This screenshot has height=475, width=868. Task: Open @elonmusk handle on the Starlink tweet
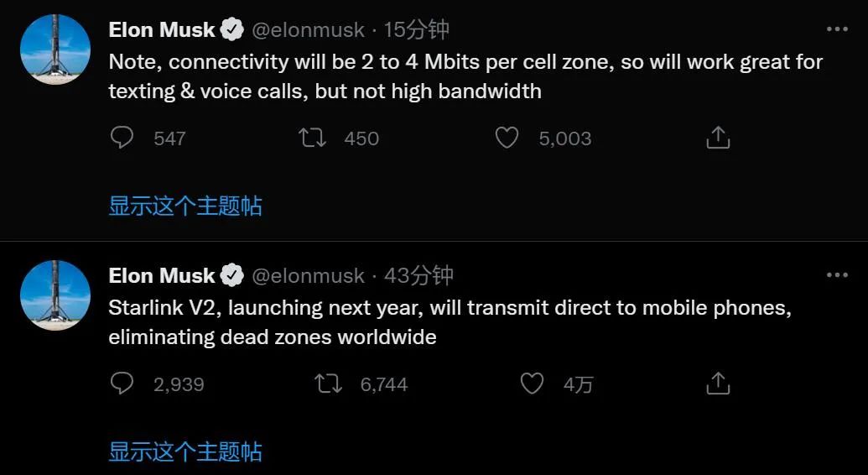309,275
